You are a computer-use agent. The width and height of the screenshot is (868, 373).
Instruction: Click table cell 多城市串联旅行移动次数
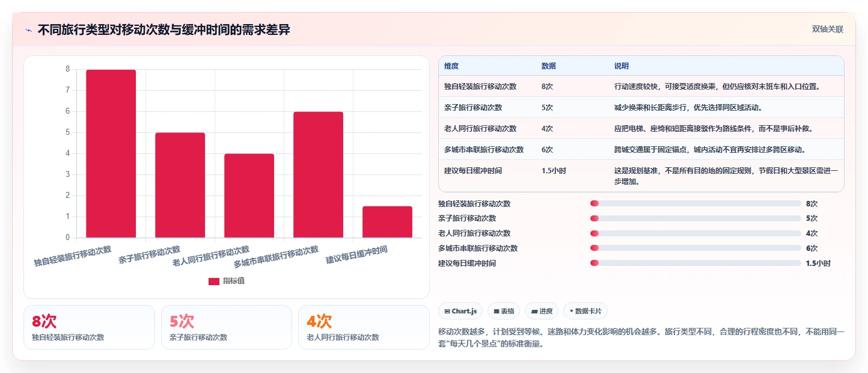pos(484,149)
